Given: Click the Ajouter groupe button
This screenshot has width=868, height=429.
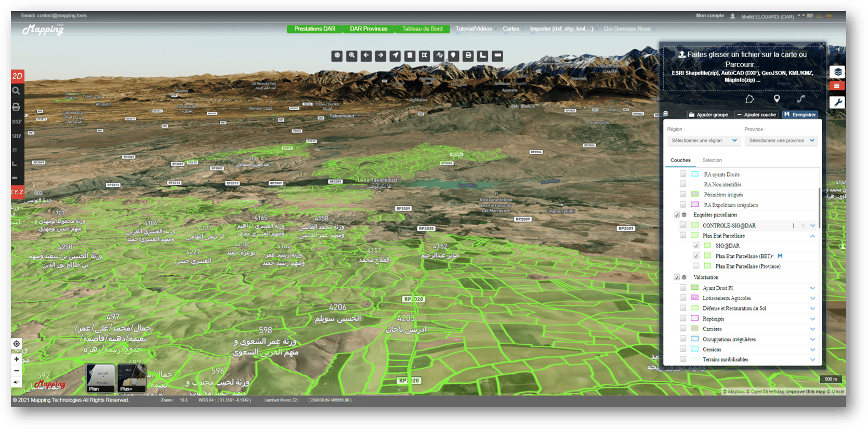Looking at the screenshot, I should 708,115.
